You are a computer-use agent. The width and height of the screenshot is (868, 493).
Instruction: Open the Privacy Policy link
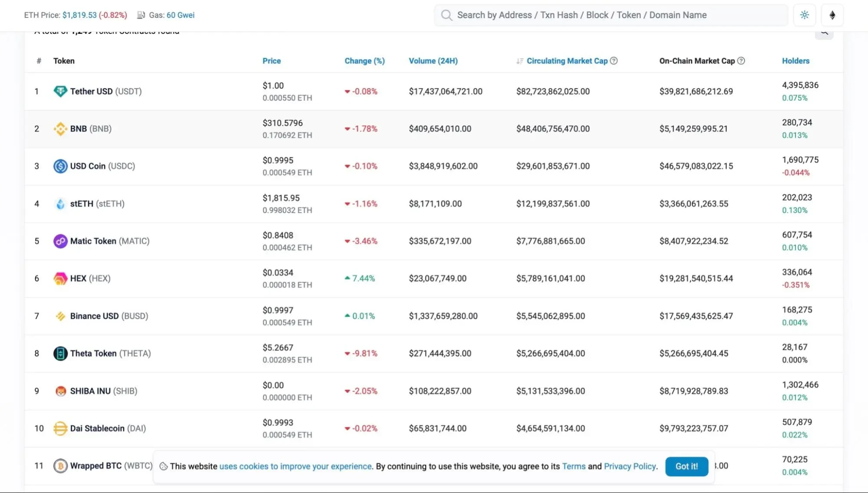630,467
